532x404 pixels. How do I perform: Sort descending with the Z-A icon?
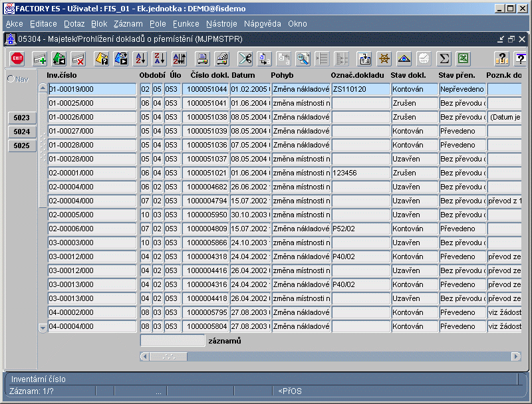[x=160, y=58]
